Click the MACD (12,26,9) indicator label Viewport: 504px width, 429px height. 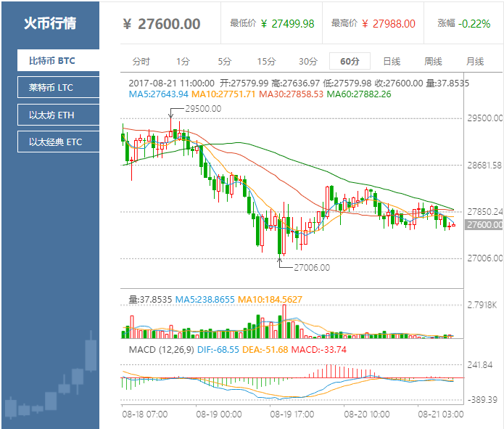point(160,349)
